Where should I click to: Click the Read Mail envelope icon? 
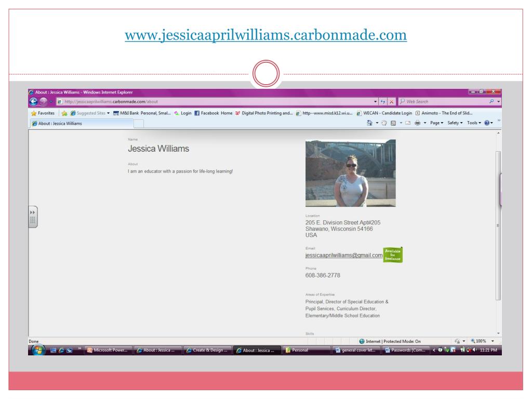coord(408,123)
